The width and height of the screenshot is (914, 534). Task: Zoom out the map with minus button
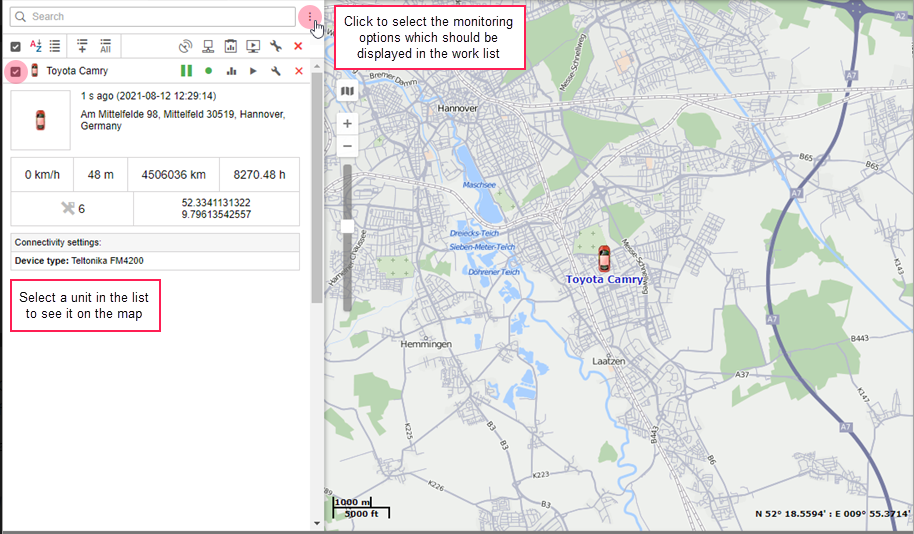point(347,146)
